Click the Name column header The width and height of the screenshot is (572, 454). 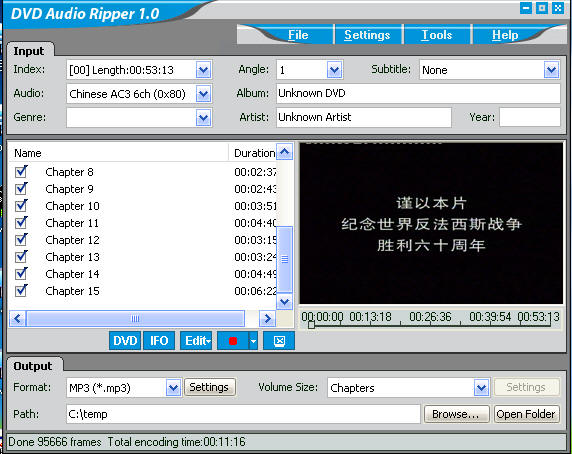coord(119,153)
